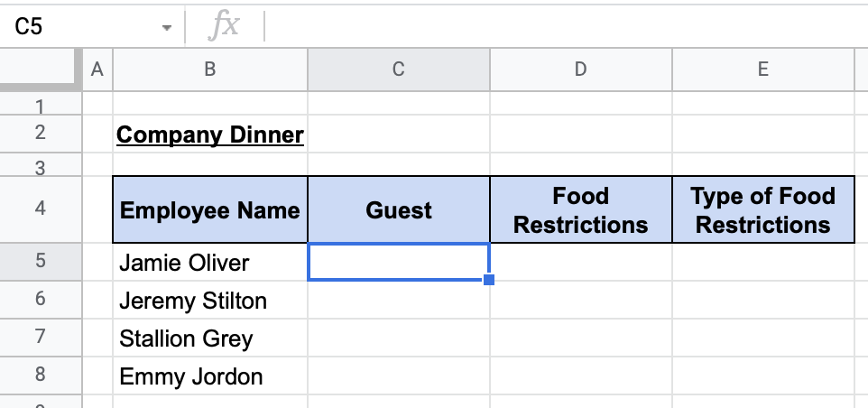Click the fx function icon
Image resolution: width=868 pixels, height=408 pixels.
223,26
